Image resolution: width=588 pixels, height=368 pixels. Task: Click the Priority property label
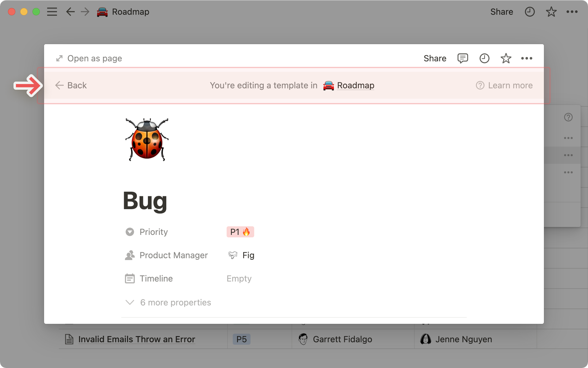pyautogui.click(x=154, y=232)
